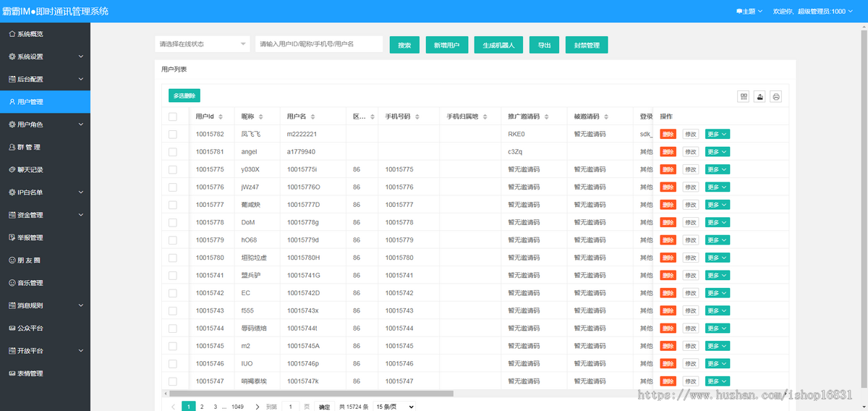This screenshot has width=868, height=411.
Task: Open 更多 dropdown for user 10015782
Action: pos(718,134)
